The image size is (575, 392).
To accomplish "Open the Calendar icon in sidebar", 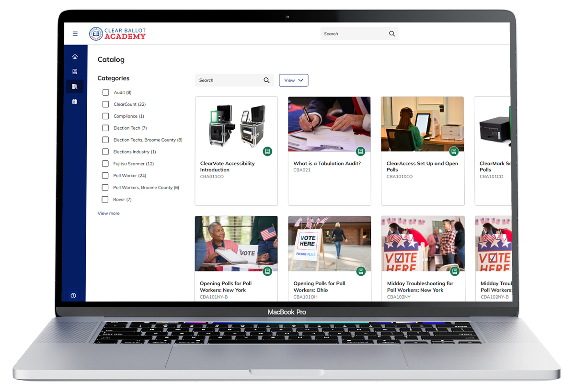I will click(x=74, y=101).
